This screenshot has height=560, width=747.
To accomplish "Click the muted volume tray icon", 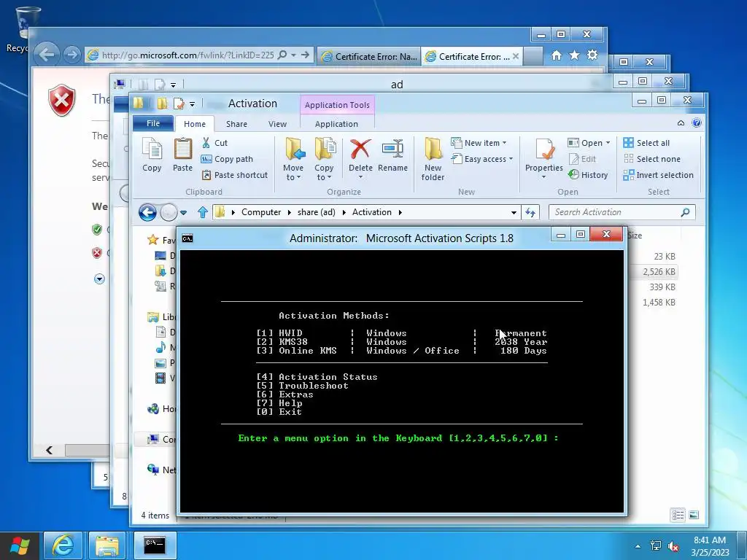I will [673, 546].
